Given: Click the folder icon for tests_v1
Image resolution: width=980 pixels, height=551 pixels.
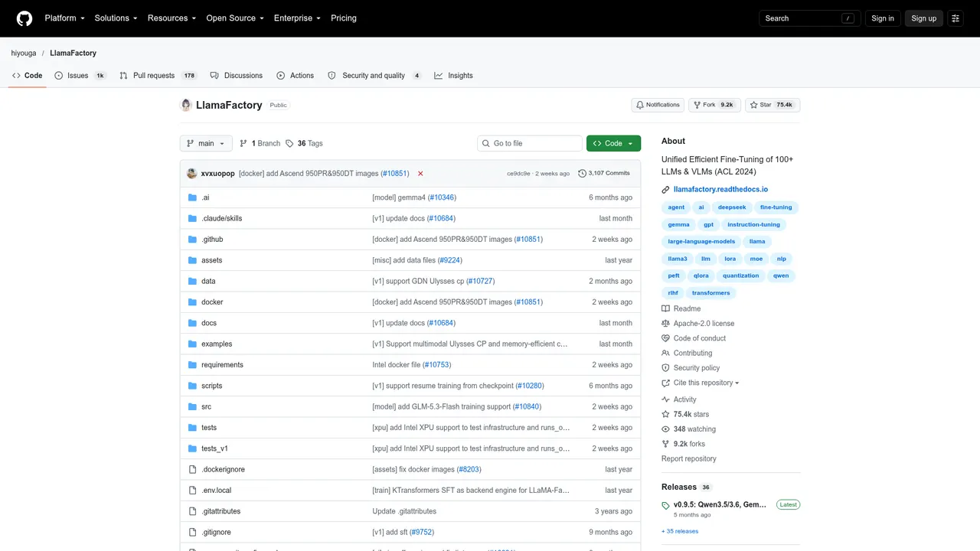Looking at the screenshot, I should pos(193,448).
